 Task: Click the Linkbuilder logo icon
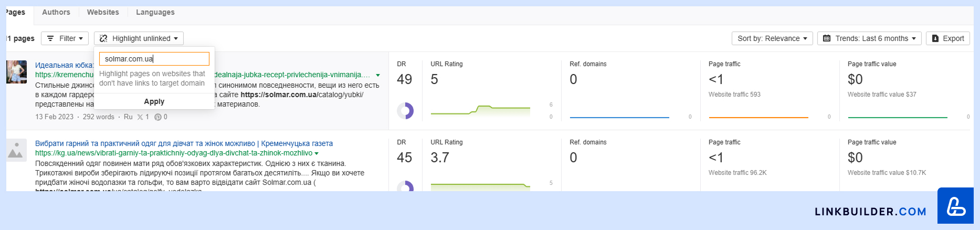pyautogui.click(x=955, y=206)
